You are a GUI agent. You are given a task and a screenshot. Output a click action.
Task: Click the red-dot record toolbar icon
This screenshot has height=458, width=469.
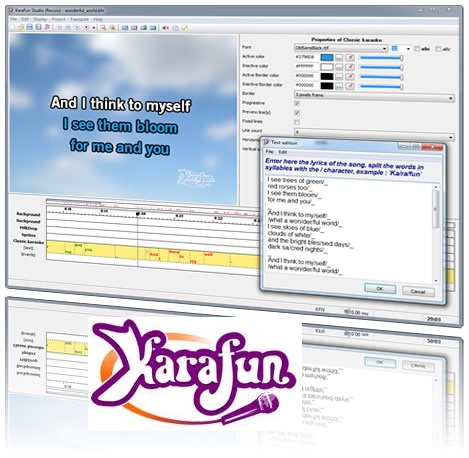(x=87, y=28)
